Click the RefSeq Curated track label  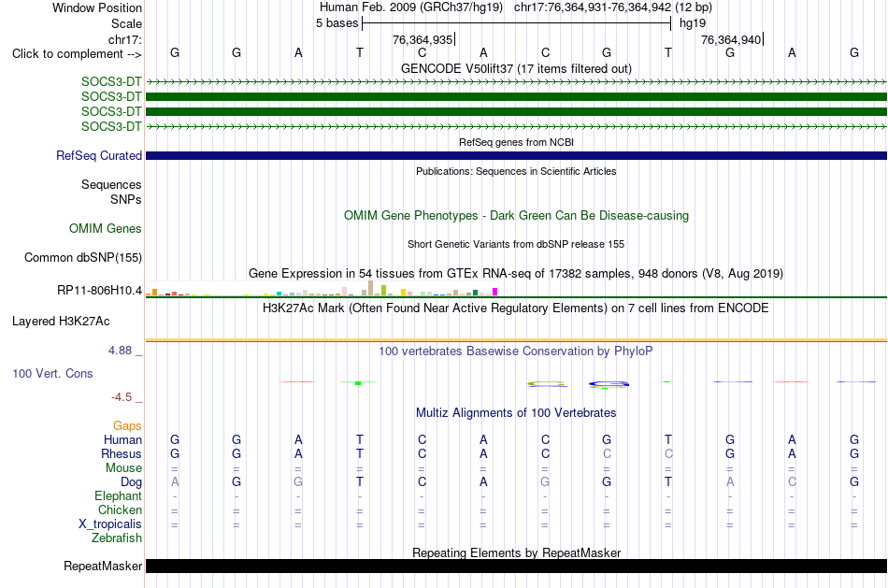[x=98, y=156]
